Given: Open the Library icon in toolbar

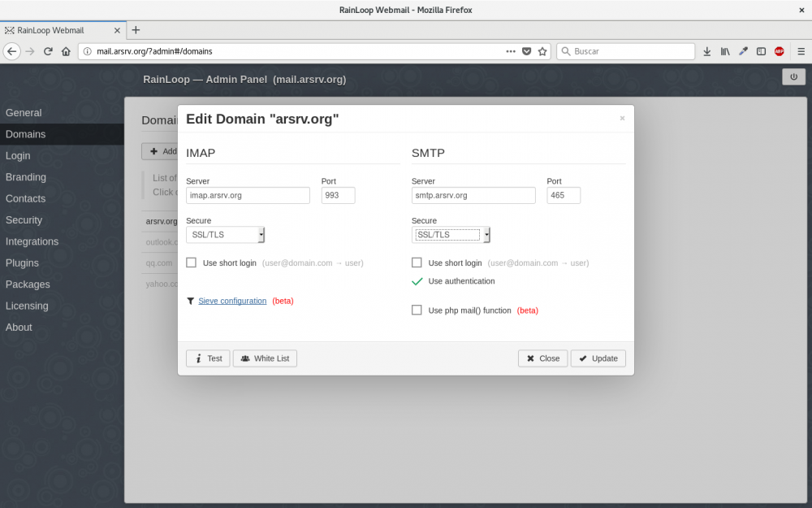Looking at the screenshot, I should point(725,51).
